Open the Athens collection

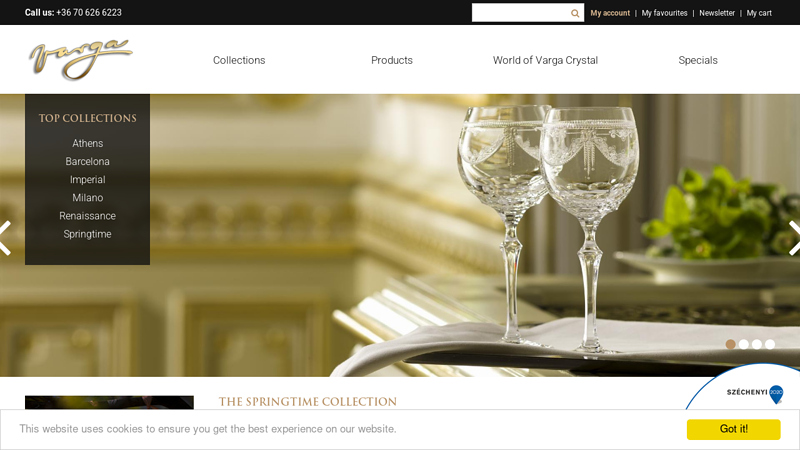[x=87, y=143]
